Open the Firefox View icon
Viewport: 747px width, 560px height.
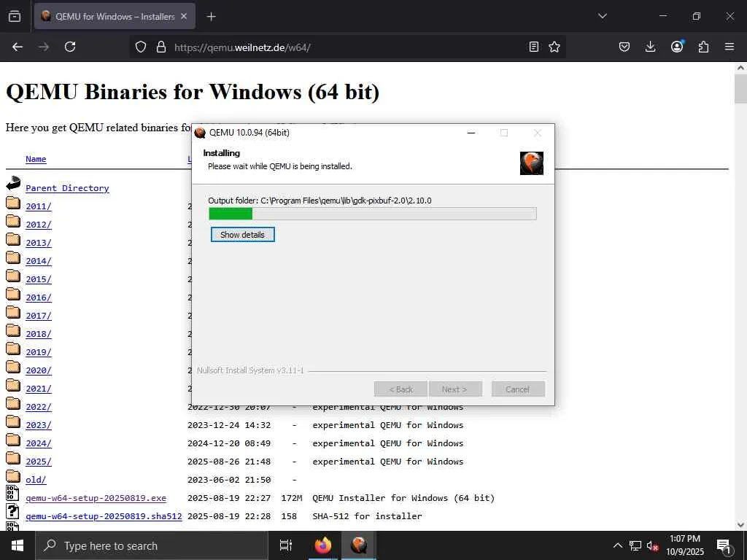click(15, 16)
